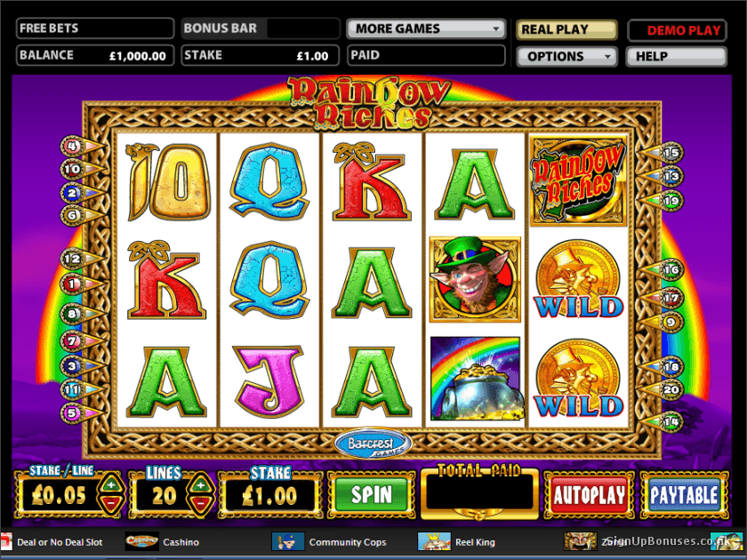This screenshot has height=560, width=747.
Task: Open the Help menu
Action: [677, 56]
